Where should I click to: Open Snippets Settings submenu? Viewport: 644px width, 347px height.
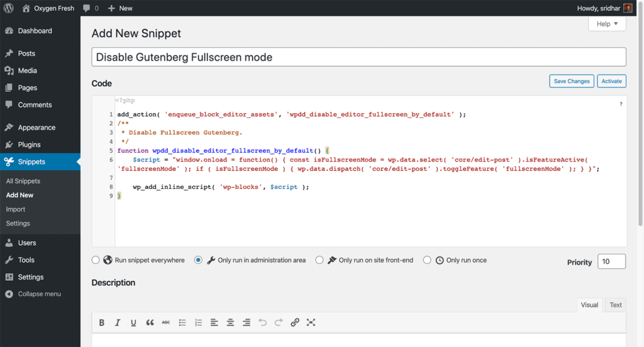coord(18,223)
